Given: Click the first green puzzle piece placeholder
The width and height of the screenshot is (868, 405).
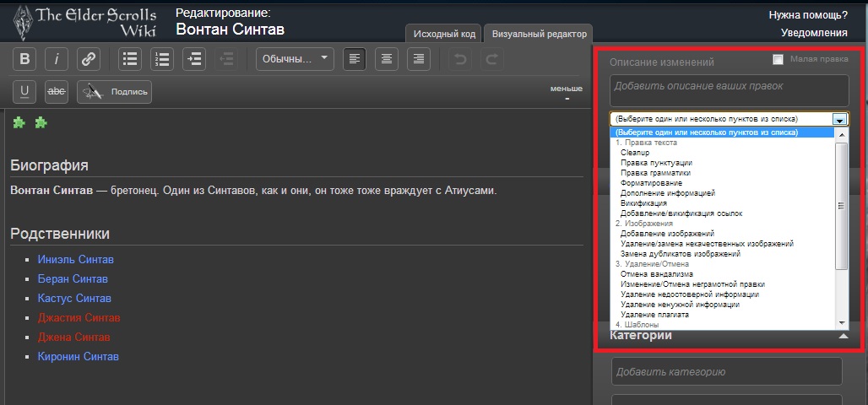Looking at the screenshot, I should pos(19,123).
